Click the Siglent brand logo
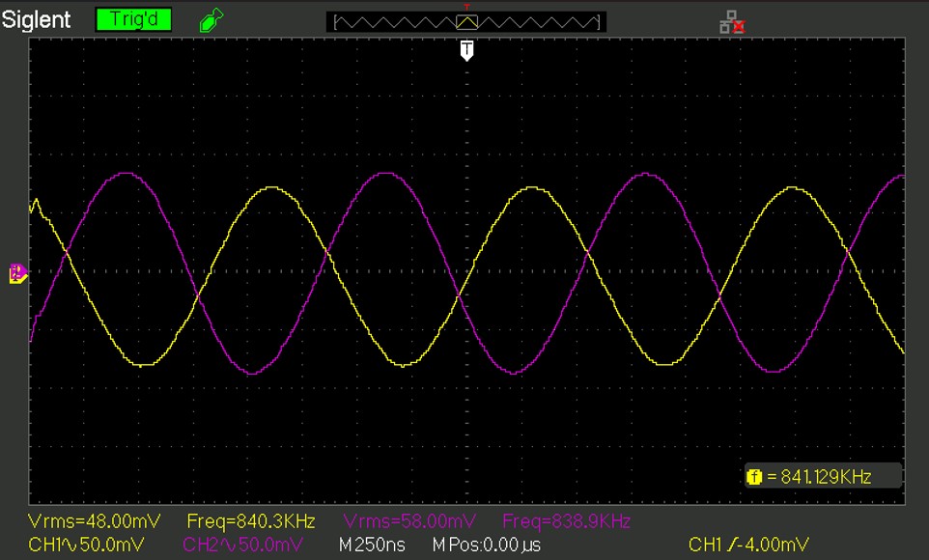This screenshot has width=929, height=560. click(x=36, y=19)
